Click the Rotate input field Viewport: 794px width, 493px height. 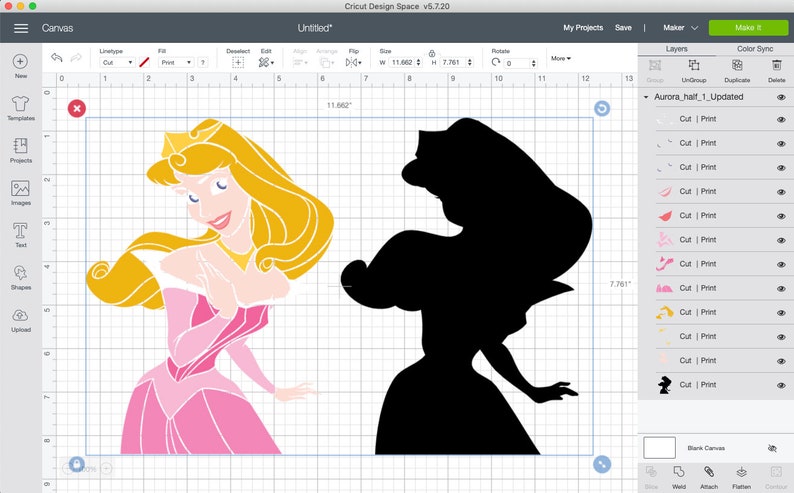[x=517, y=63]
